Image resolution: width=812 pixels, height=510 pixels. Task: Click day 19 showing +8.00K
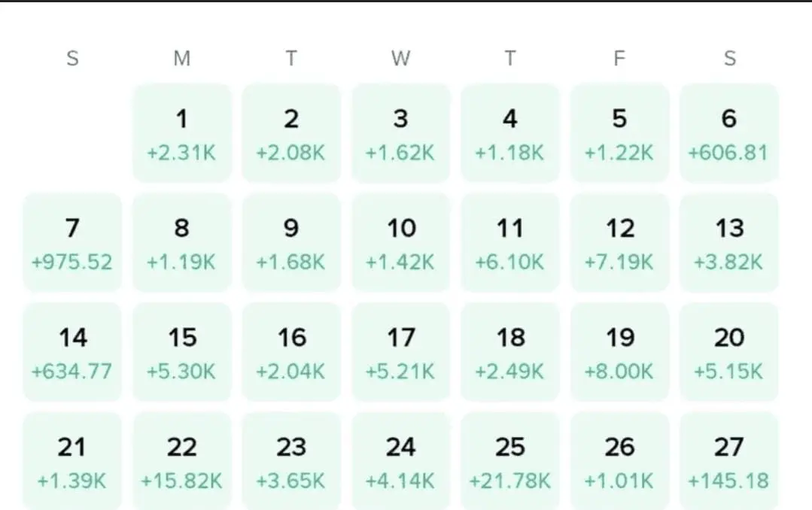(x=620, y=352)
